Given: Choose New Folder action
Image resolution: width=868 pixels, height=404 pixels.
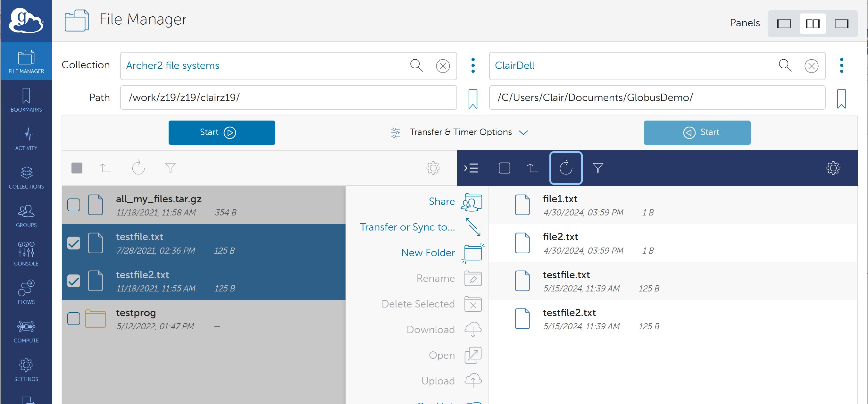Looking at the screenshot, I should (x=442, y=253).
